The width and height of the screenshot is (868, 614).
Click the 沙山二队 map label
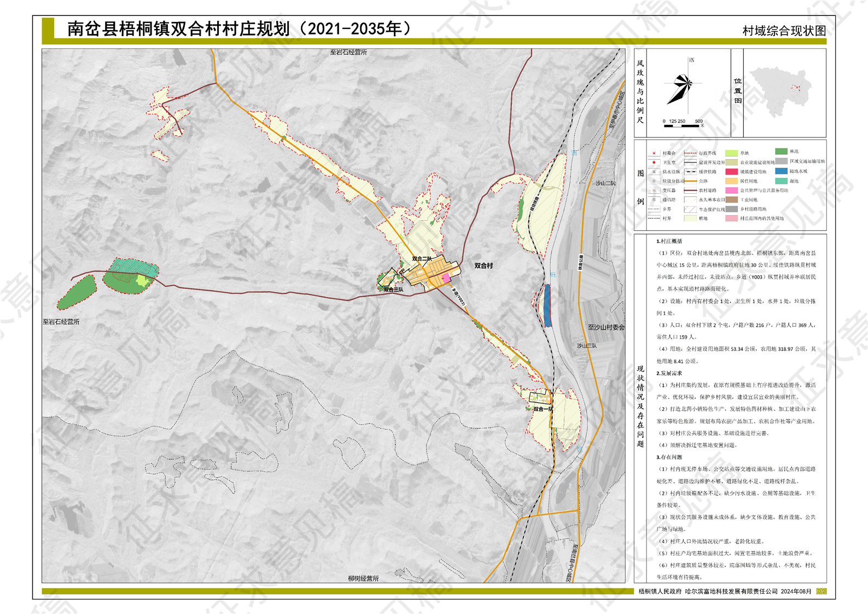[606, 183]
